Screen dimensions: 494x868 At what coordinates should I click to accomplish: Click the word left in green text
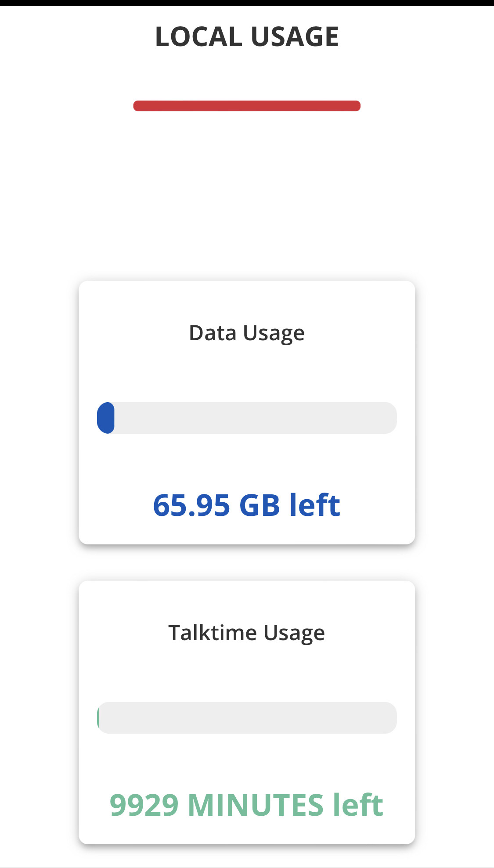click(x=358, y=805)
